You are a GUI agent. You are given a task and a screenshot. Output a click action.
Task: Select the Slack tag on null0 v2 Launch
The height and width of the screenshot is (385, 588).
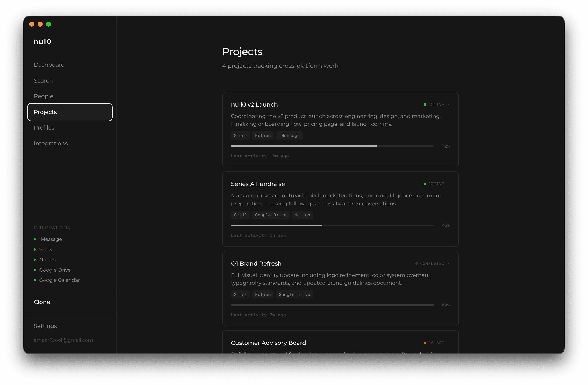pyautogui.click(x=240, y=135)
